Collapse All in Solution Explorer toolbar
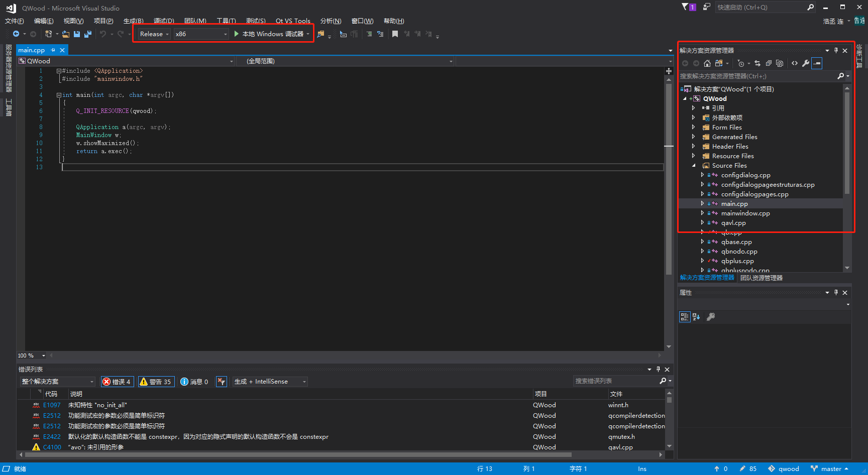868x475 pixels. (x=769, y=63)
